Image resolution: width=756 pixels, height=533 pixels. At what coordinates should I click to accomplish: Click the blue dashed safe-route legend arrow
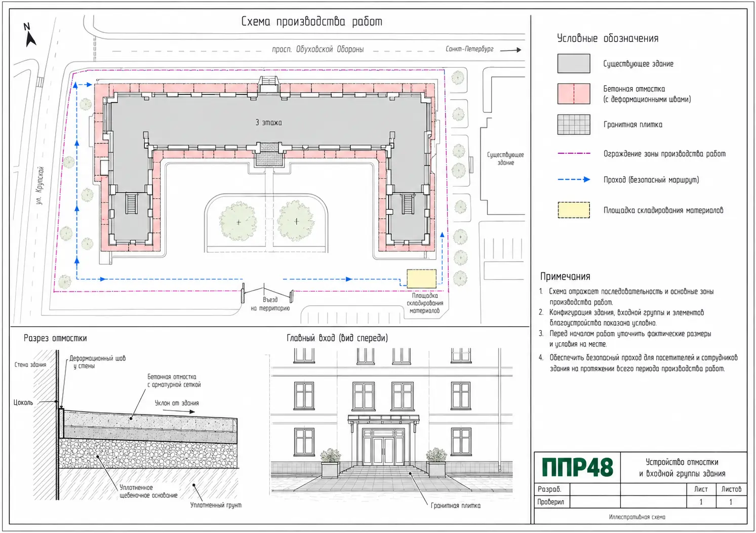click(x=574, y=180)
